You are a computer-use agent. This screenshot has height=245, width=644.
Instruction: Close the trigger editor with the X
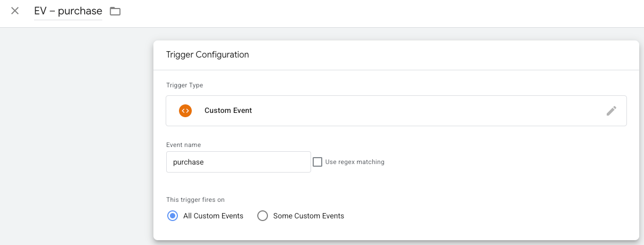coord(15,11)
